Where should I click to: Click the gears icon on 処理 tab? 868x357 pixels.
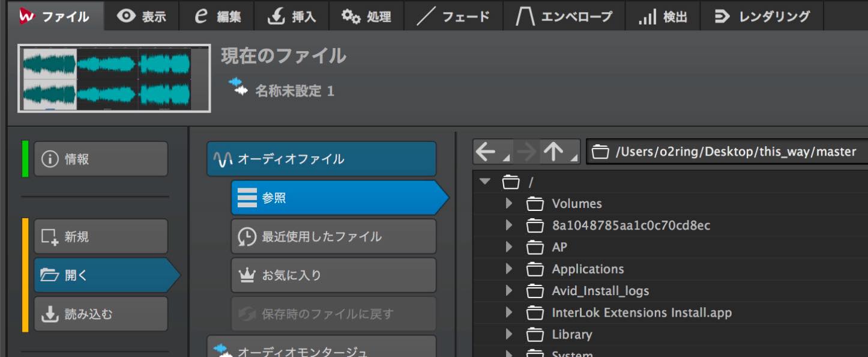(351, 16)
